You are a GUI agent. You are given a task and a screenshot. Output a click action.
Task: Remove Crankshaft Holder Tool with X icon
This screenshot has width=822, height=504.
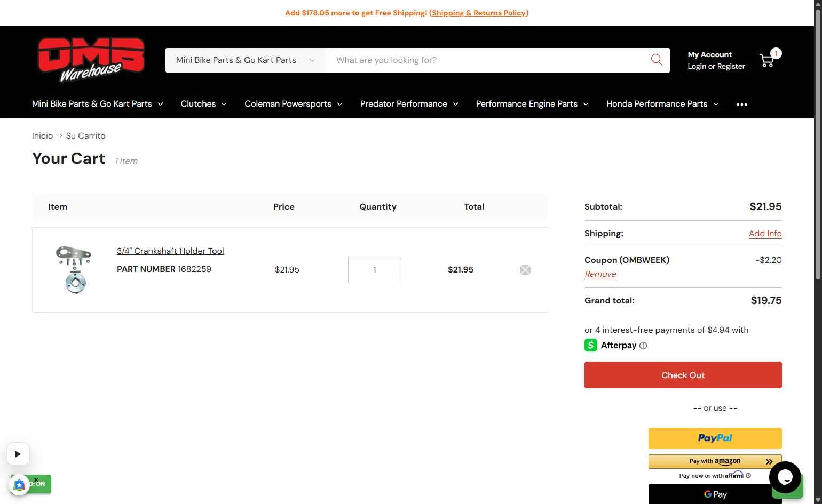pyautogui.click(x=525, y=270)
